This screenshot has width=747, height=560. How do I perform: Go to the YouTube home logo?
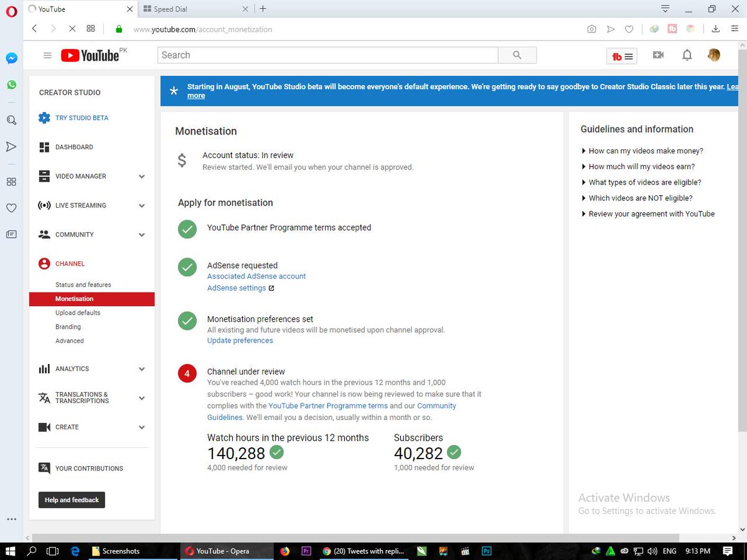[90, 55]
